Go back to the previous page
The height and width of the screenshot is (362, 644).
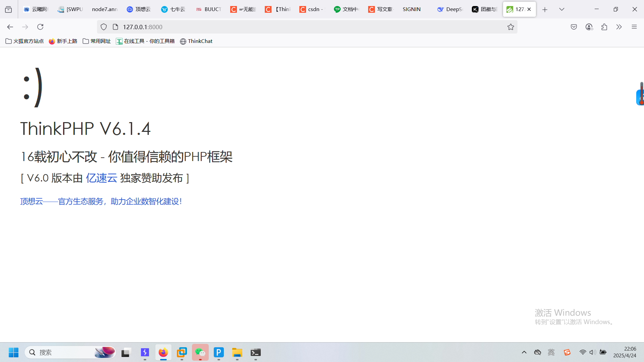pyautogui.click(x=10, y=27)
